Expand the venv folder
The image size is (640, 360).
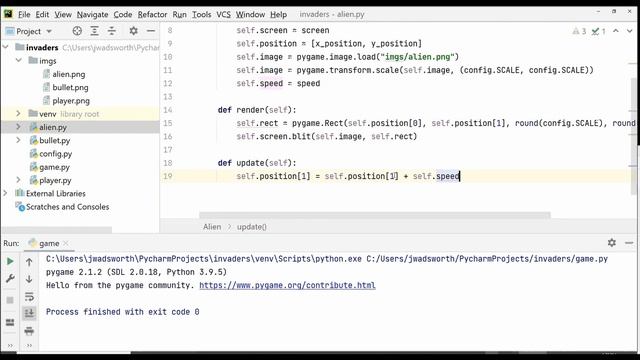click(x=19, y=114)
